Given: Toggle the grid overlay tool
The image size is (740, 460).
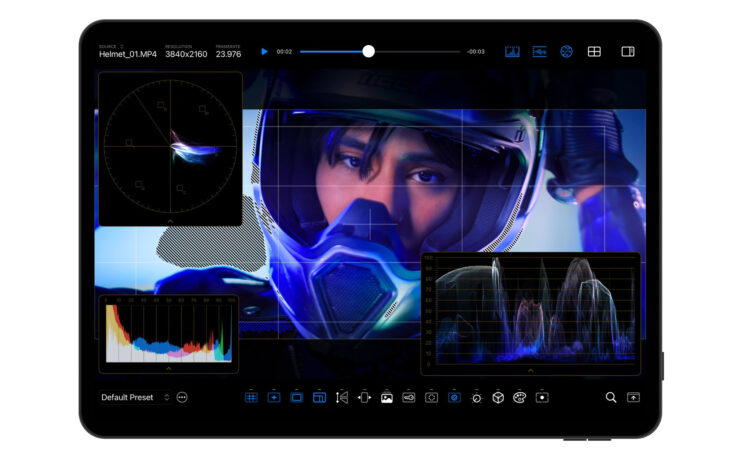Looking at the screenshot, I should coord(251,397).
